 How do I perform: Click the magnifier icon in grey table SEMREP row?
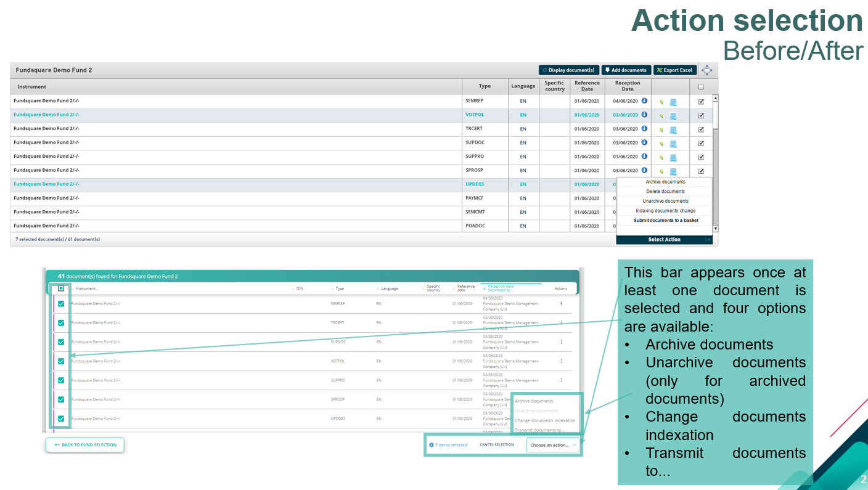coord(661,102)
